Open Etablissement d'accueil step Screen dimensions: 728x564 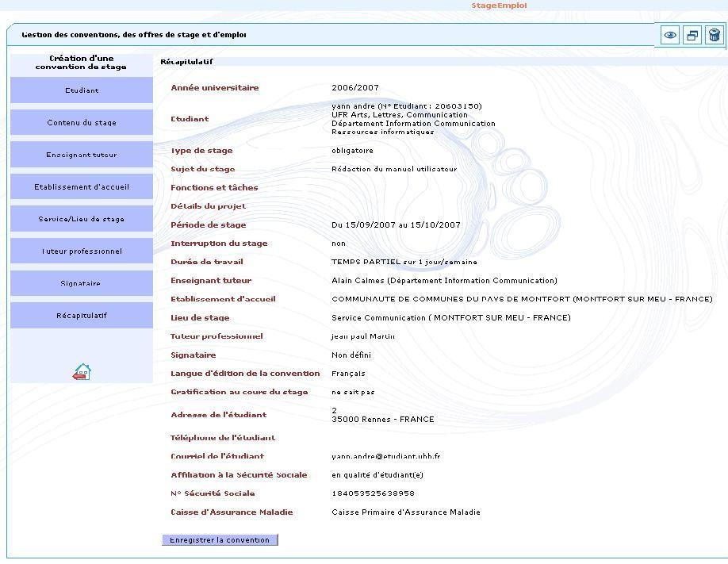pos(82,187)
